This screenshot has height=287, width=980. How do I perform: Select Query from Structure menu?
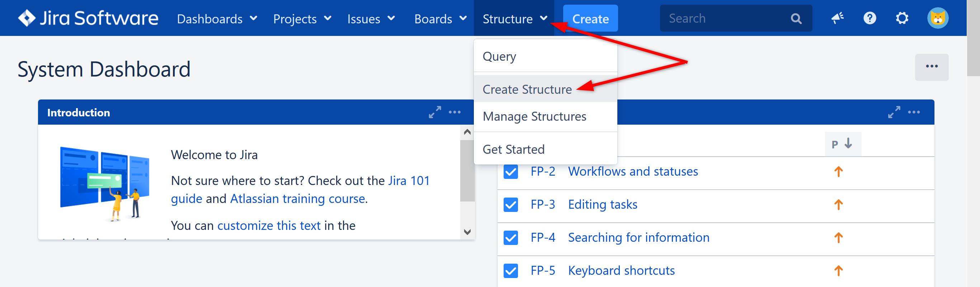click(545, 56)
